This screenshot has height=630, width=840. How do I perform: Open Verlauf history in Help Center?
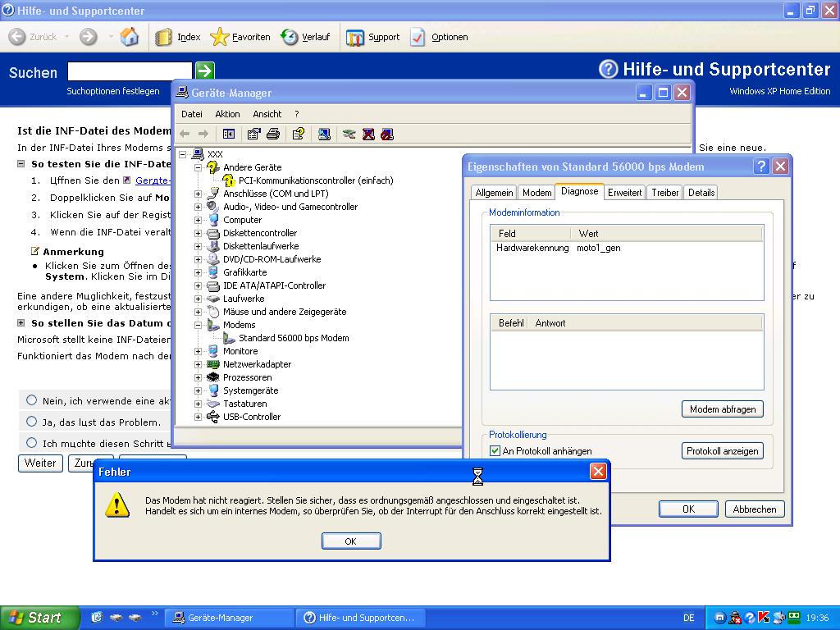pos(305,37)
